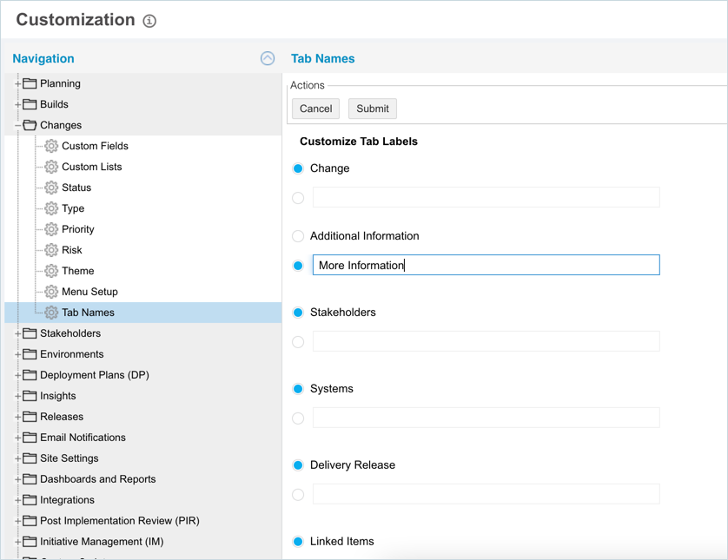Open the Theme item under Changes

pos(77,271)
